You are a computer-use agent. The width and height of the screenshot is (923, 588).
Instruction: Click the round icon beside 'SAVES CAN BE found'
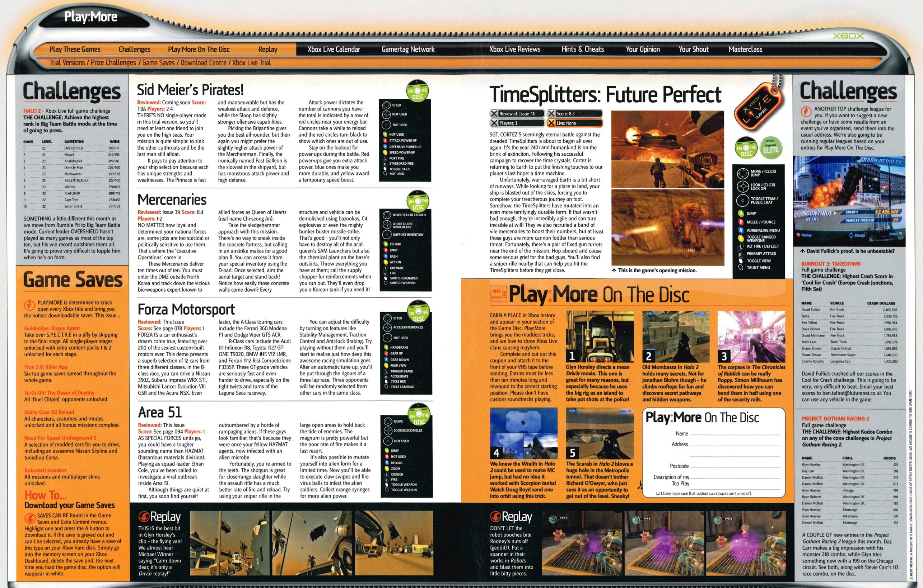[30, 519]
